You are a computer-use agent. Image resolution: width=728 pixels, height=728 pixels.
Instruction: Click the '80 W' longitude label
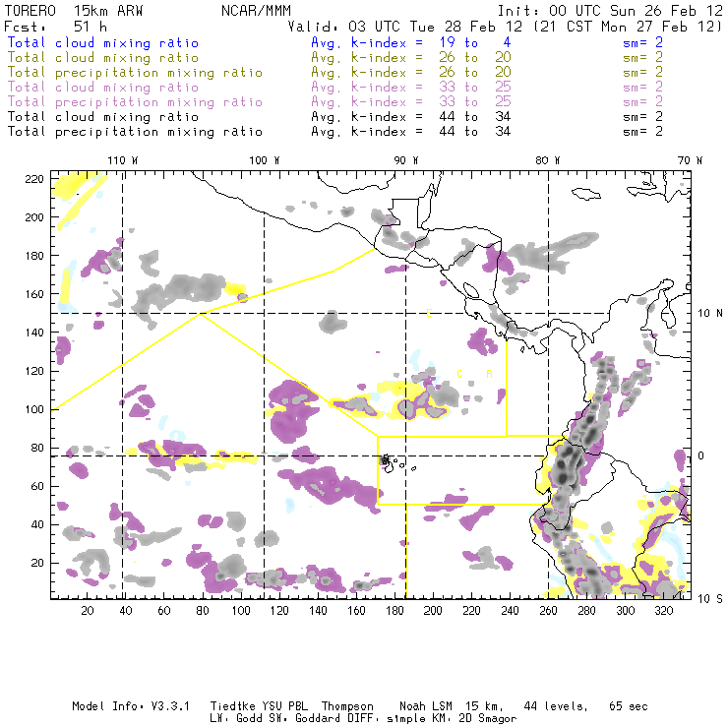pyautogui.click(x=547, y=160)
